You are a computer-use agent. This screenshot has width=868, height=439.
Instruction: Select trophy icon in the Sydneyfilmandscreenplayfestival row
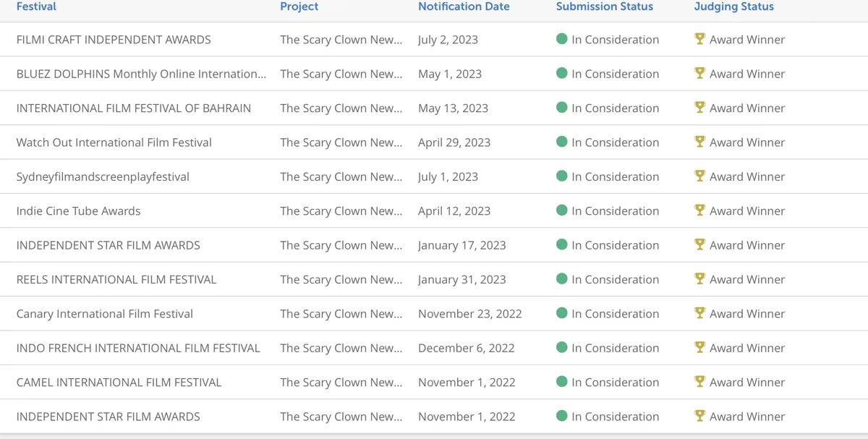tap(699, 175)
